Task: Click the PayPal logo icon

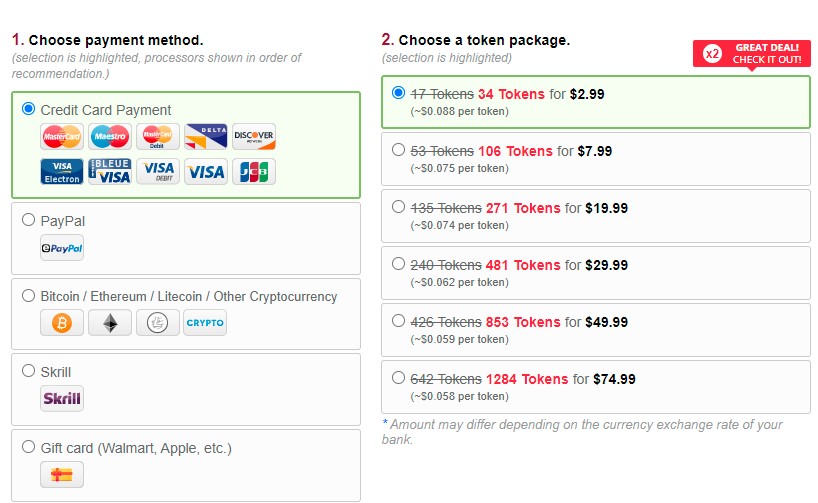Action: [62, 248]
